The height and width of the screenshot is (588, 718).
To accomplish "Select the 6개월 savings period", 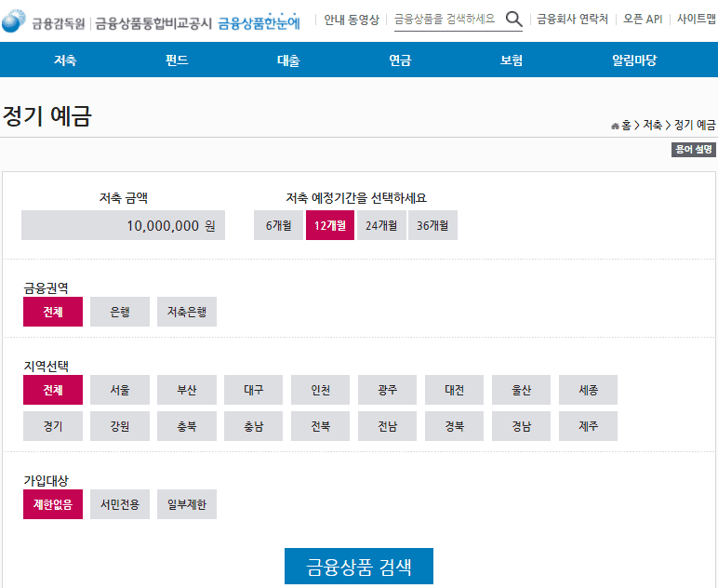I will [278, 225].
